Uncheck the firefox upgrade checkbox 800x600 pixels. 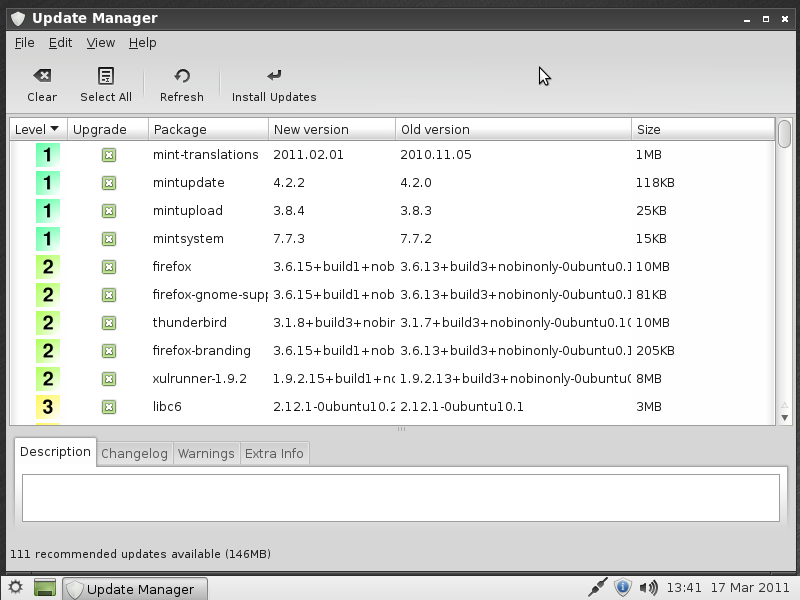click(x=107, y=267)
